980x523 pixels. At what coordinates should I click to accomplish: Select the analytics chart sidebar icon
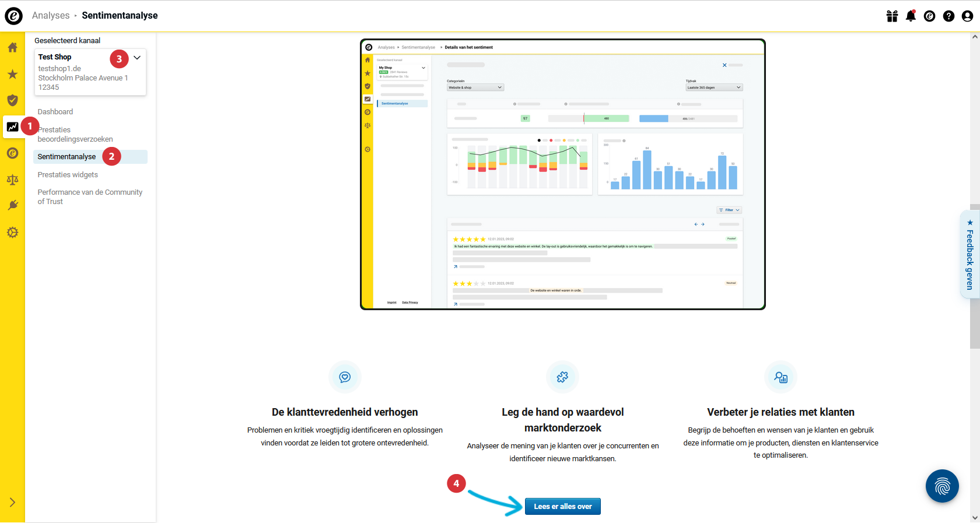click(x=12, y=127)
